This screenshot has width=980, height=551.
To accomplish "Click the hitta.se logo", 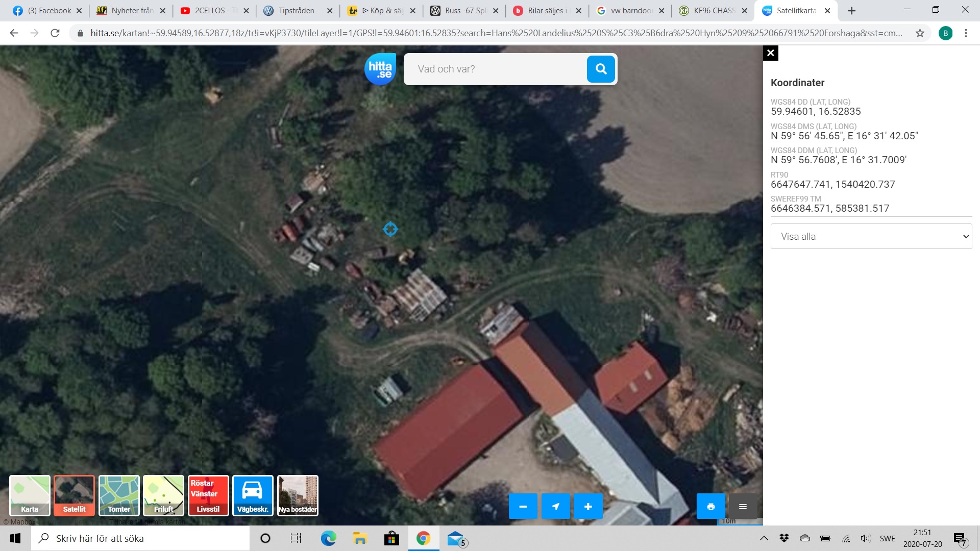I will pos(380,69).
